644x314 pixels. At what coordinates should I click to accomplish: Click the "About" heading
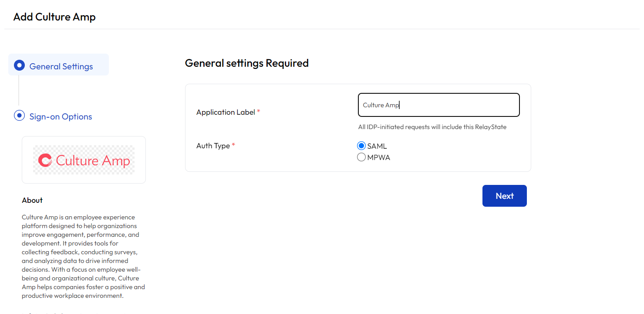(x=32, y=200)
